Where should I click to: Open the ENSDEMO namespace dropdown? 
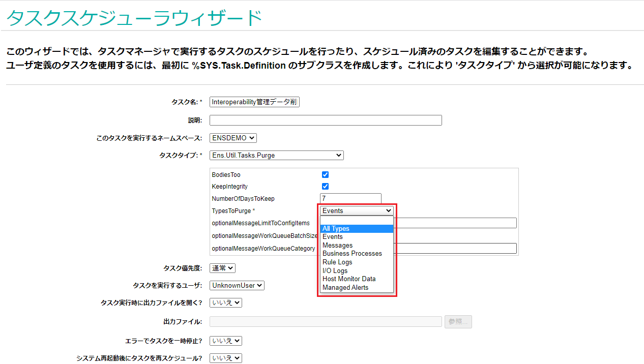point(233,138)
